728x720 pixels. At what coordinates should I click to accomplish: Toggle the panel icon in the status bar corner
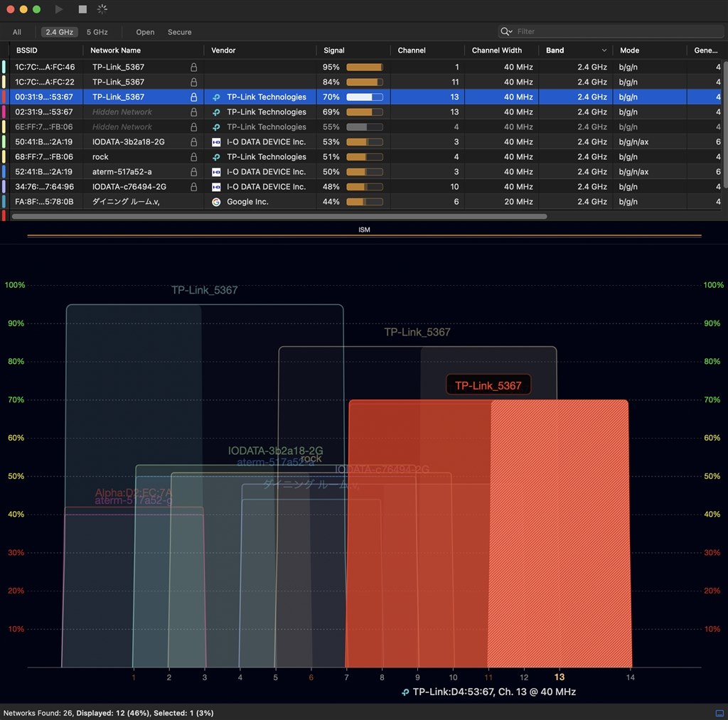point(719,713)
